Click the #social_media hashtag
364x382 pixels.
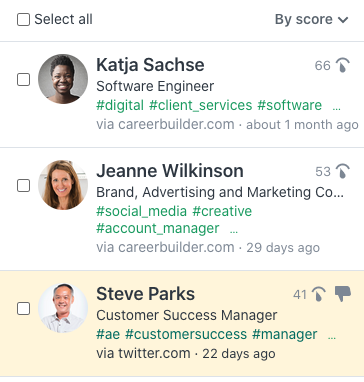coord(142,211)
